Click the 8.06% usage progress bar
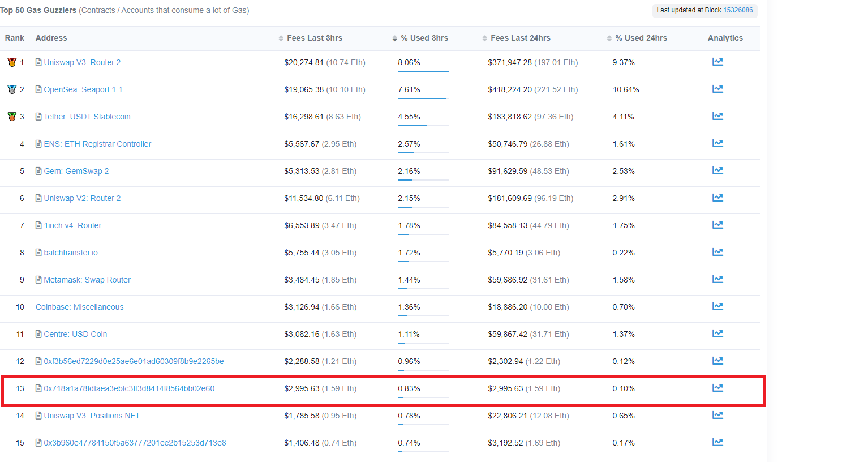This screenshot has width=868, height=462. tap(423, 71)
